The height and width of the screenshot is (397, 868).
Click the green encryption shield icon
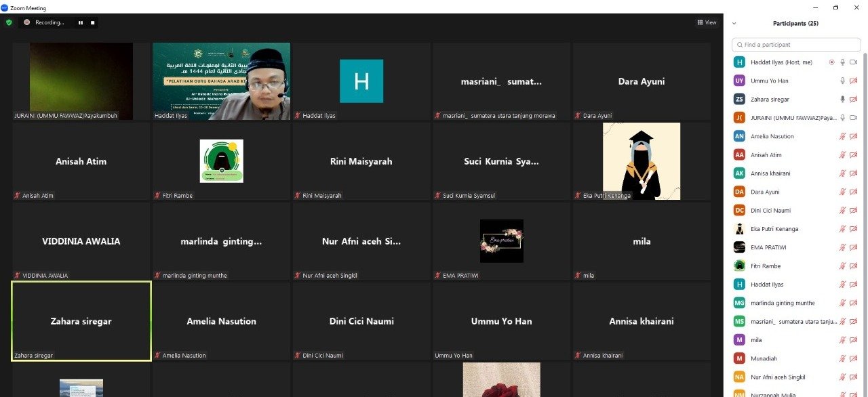click(9, 22)
